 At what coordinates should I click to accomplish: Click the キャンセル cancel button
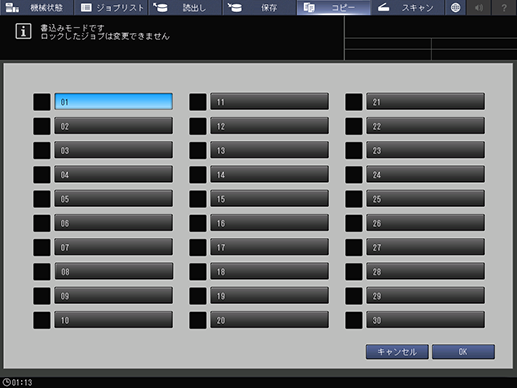[x=397, y=352]
